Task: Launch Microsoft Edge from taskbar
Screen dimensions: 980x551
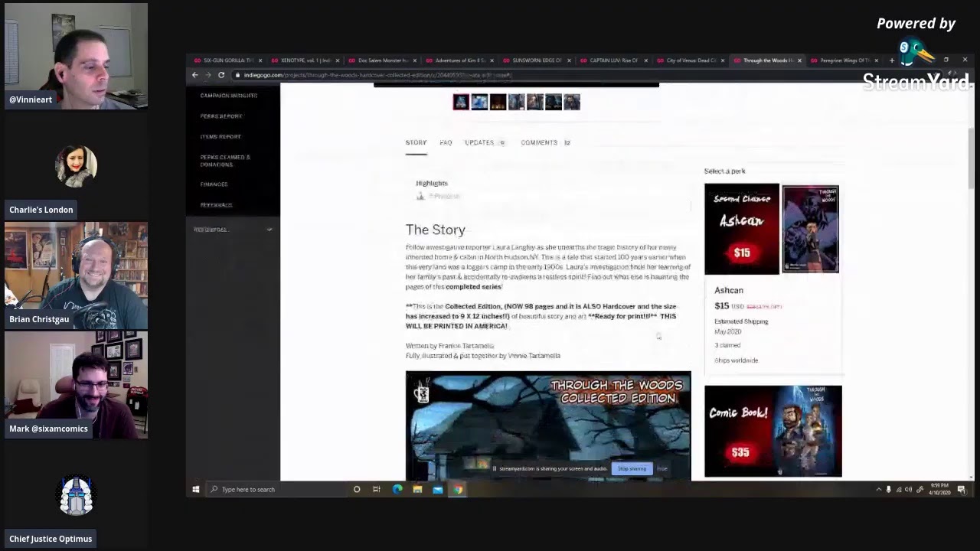Action: pos(397,490)
